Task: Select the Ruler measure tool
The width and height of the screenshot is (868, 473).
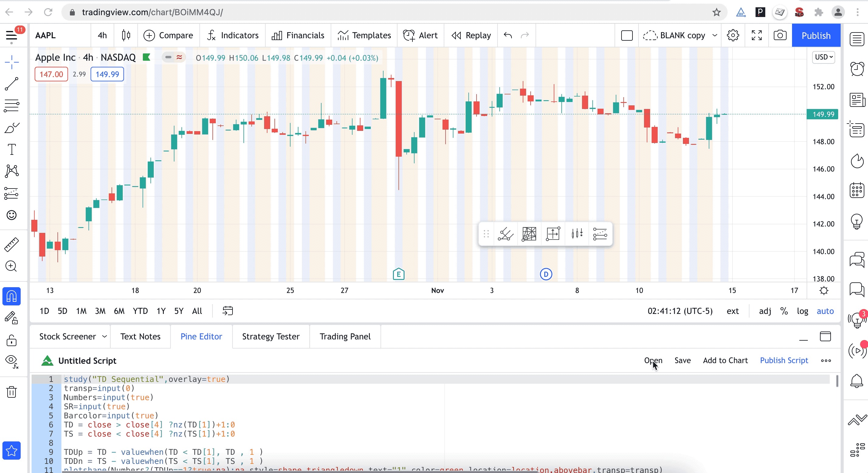Action: (x=12, y=244)
